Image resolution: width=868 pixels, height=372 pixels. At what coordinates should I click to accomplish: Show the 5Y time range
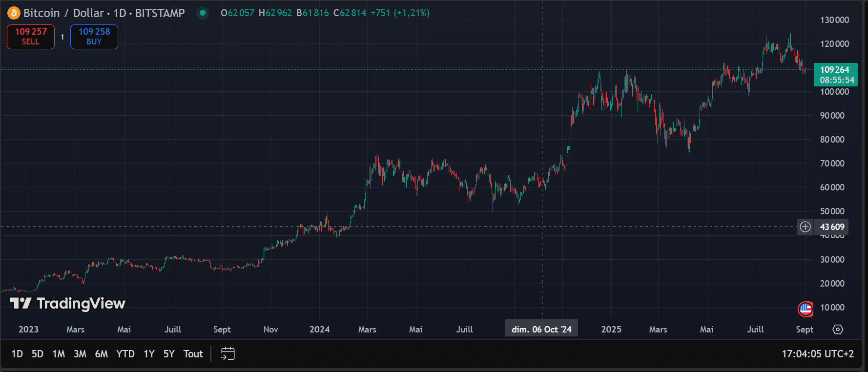point(169,354)
